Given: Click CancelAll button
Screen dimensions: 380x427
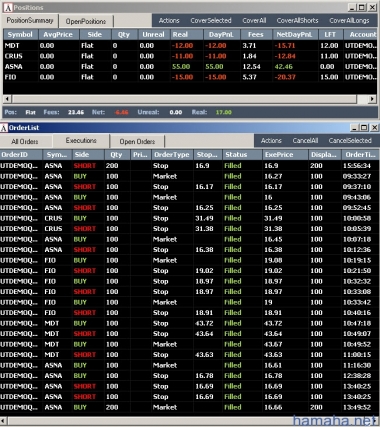Looking at the screenshot, I should point(305,141).
